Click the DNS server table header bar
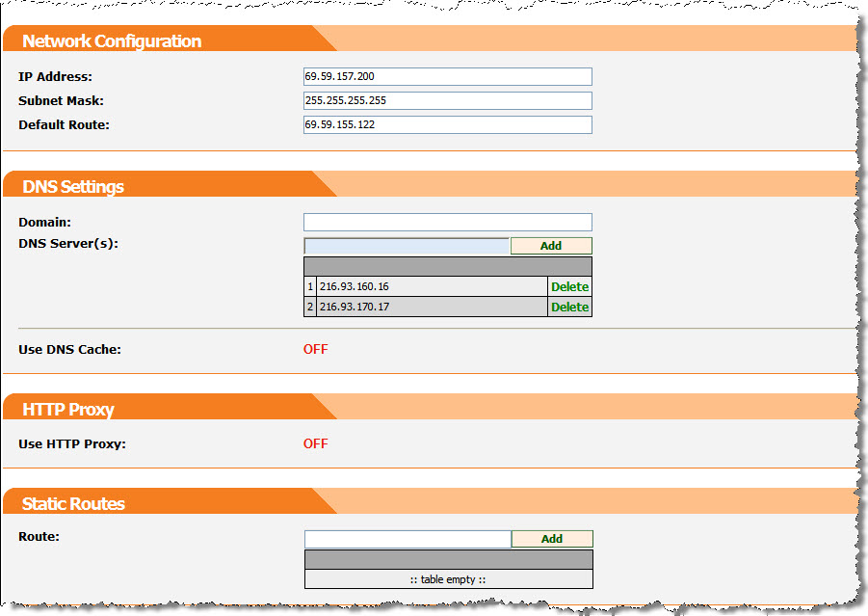The width and height of the screenshot is (868, 616). (447, 266)
